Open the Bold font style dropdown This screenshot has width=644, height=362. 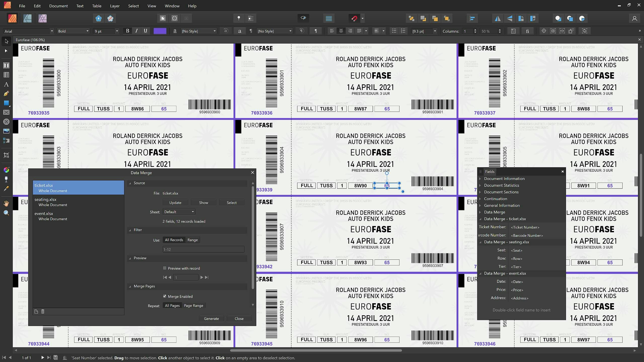click(x=87, y=31)
